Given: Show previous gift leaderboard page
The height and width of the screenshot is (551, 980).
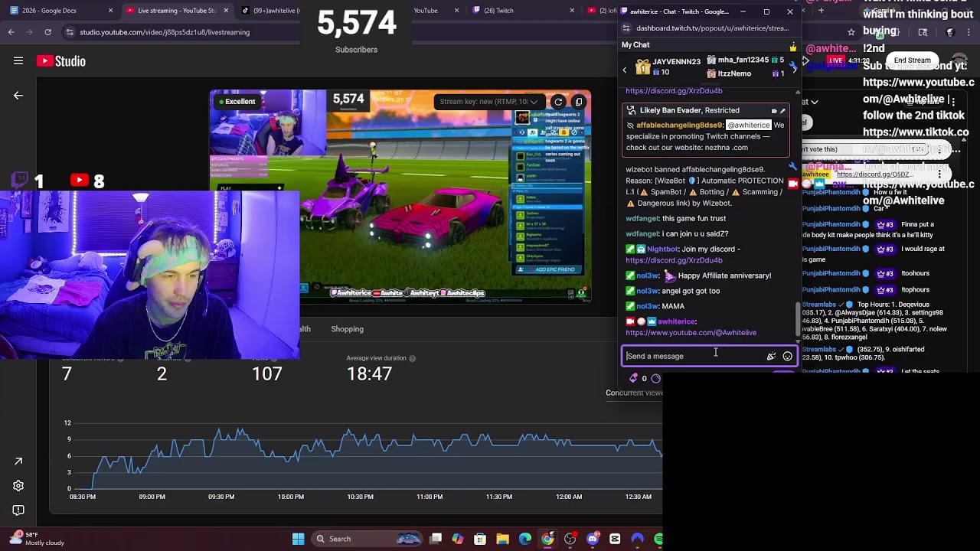Looking at the screenshot, I should point(625,70).
